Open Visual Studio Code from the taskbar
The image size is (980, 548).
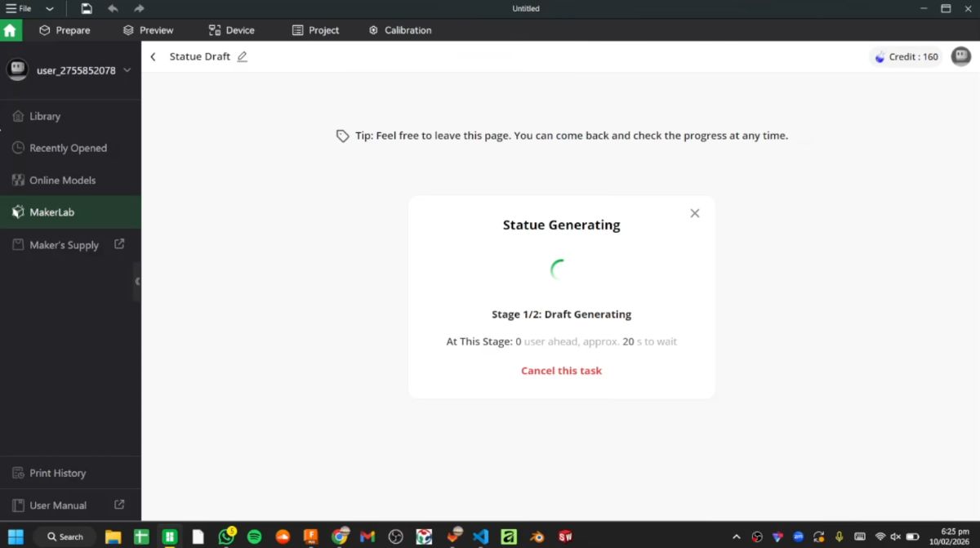[x=480, y=537]
